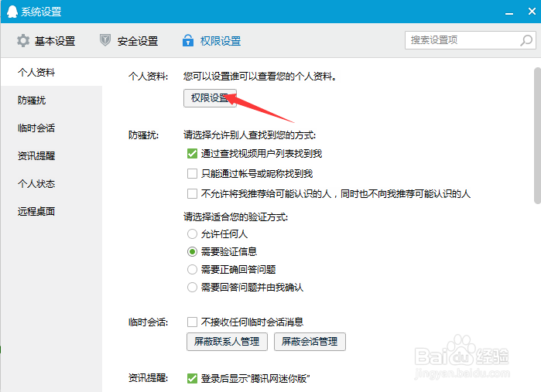
Task: Select 个人状态 in the sidebar
Action: 51,184
